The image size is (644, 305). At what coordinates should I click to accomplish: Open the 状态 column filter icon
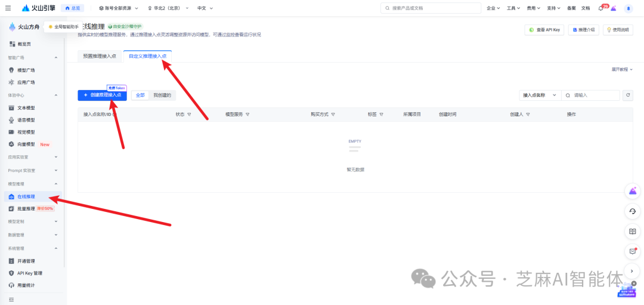pyautogui.click(x=189, y=115)
